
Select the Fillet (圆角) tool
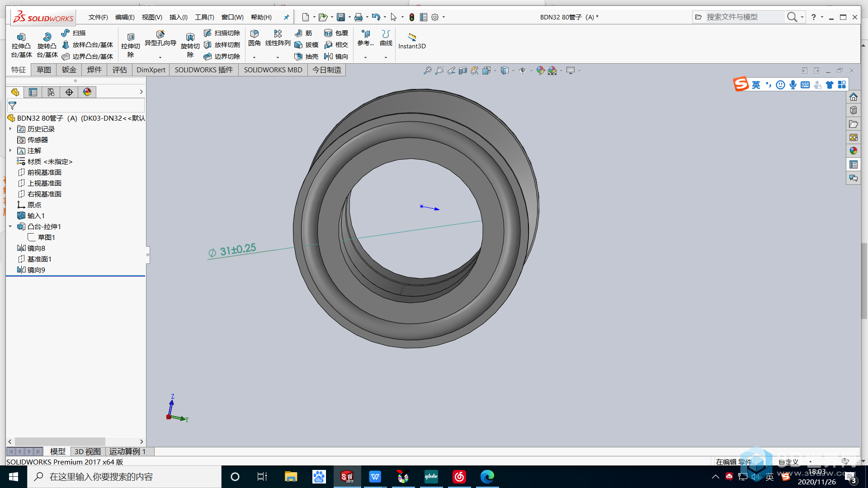pyautogui.click(x=255, y=38)
